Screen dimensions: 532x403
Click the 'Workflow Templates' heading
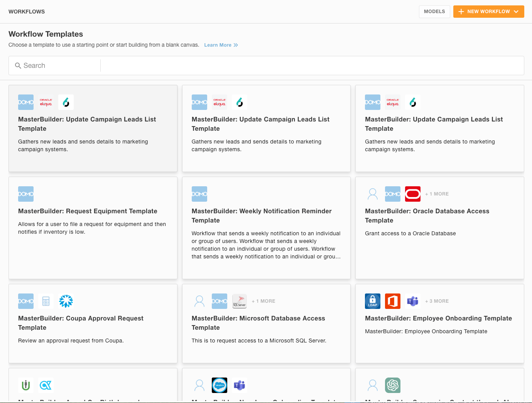pyautogui.click(x=46, y=34)
